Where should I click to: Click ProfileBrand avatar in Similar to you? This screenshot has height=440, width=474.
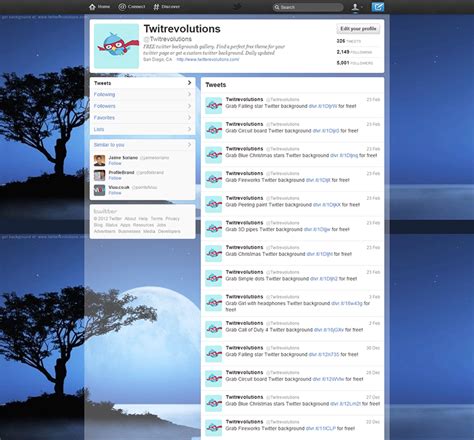pyautogui.click(x=99, y=175)
